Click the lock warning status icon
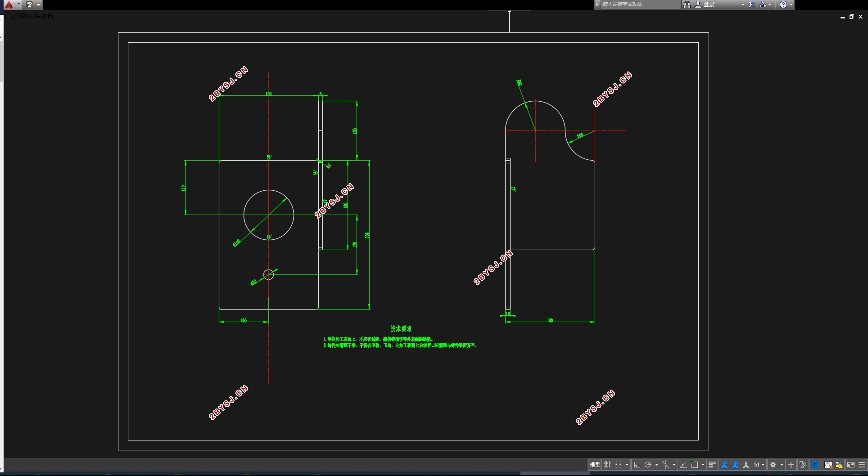This screenshot has width=868, height=476. pos(839,465)
